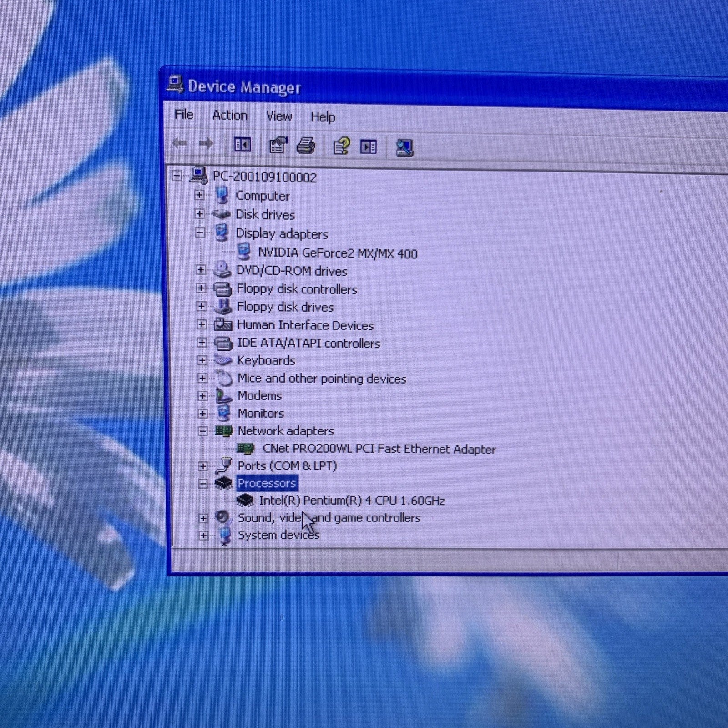Expand Floppy disk drives category
The height and width of the screenshot is (728, 728).
201,306
